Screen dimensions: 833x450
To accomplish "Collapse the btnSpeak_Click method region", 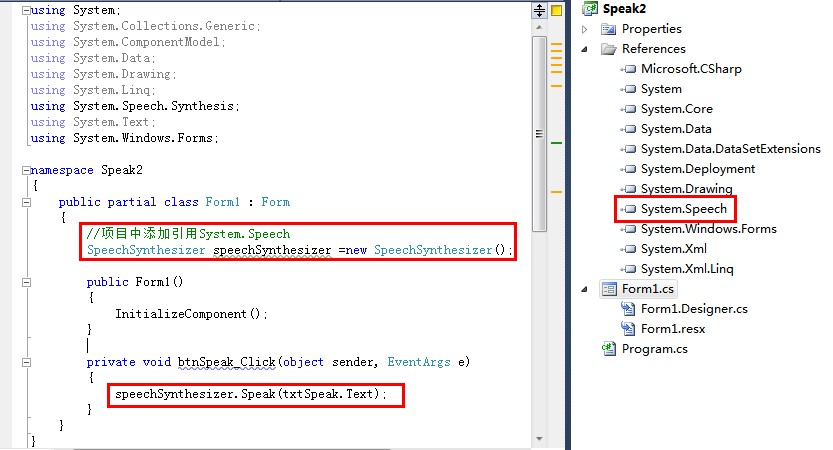I will point(26,362).
